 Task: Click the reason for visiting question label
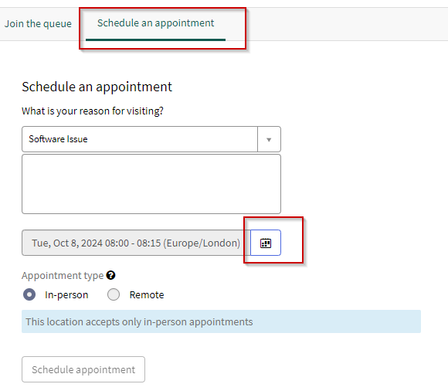tap(93, 111)
